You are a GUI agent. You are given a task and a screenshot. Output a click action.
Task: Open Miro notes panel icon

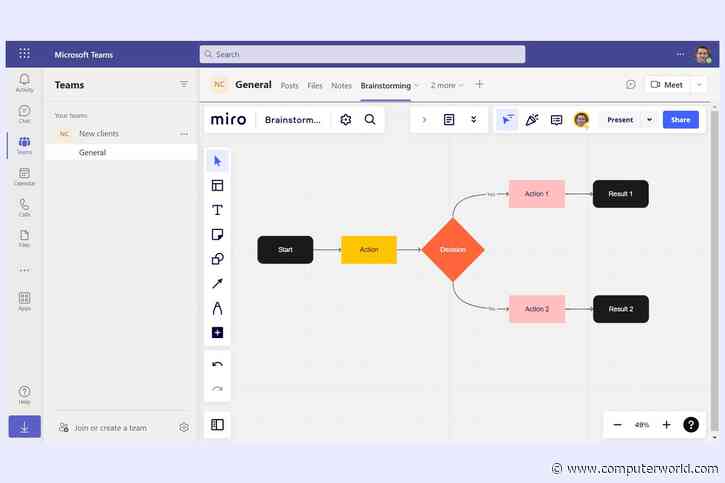[x=449, y=120]
